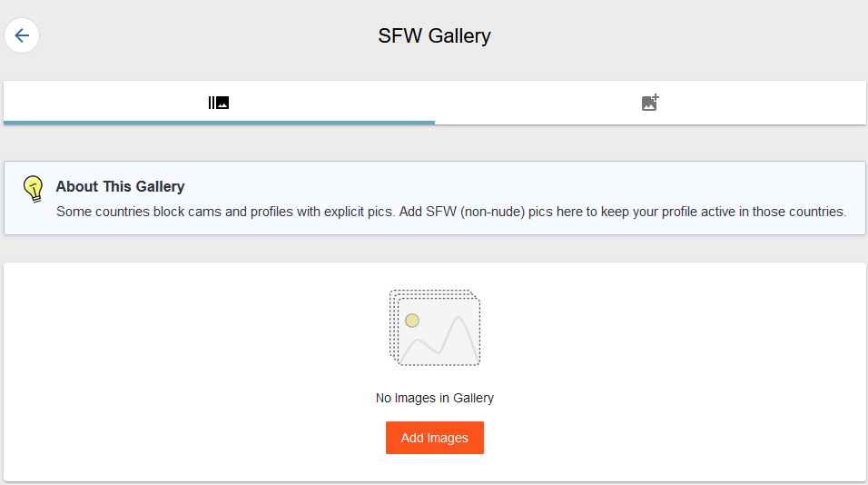Click the stacked images library icon
The image size is (868, 485).
[219, 103]
